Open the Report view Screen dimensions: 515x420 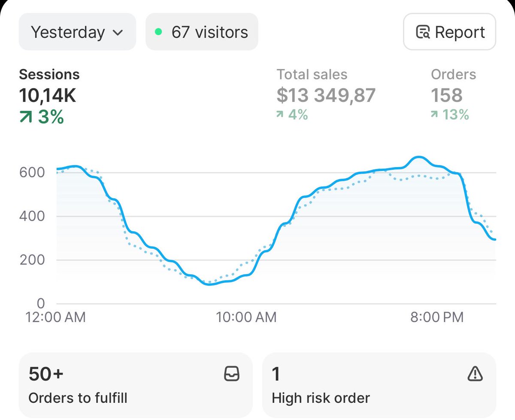point(449,32)
